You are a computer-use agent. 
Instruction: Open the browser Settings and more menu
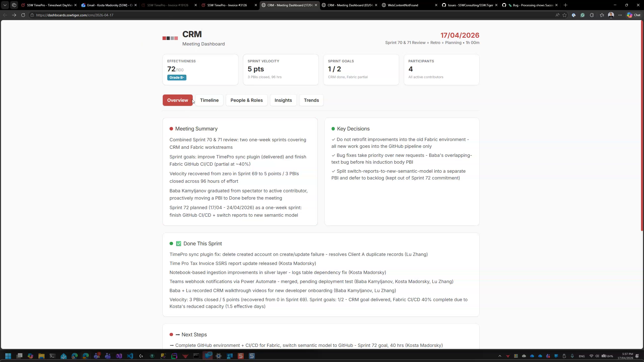[x=620, y=15]
